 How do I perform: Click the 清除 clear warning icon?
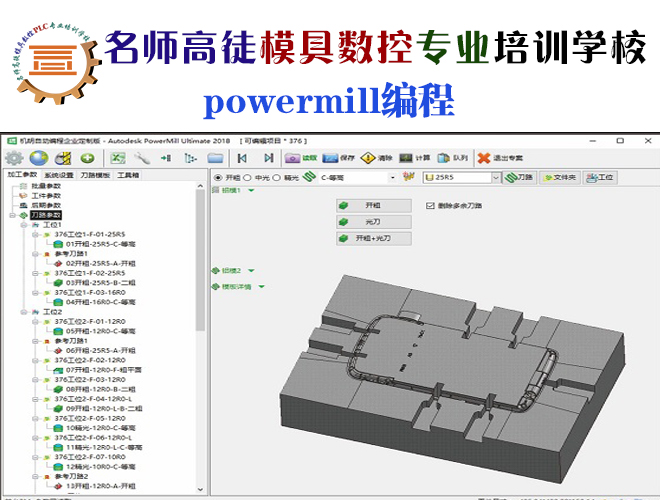[x=368, y=158]
